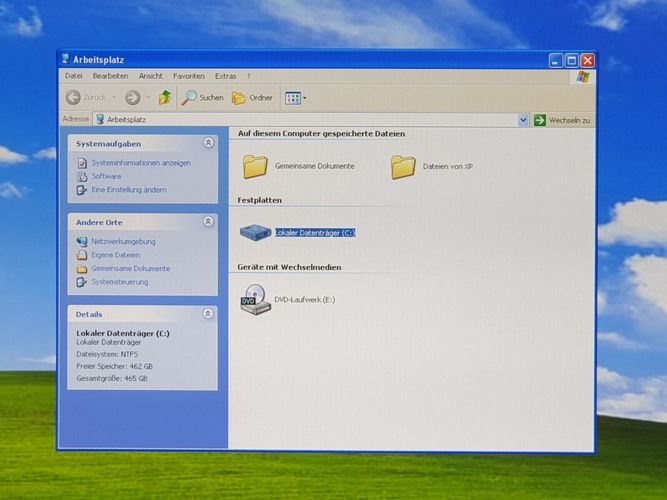Click the Netzwerkumgebung icon in sidebar
Image resolution: width=667 pixels, height=500 pixels.
[82, 242]
